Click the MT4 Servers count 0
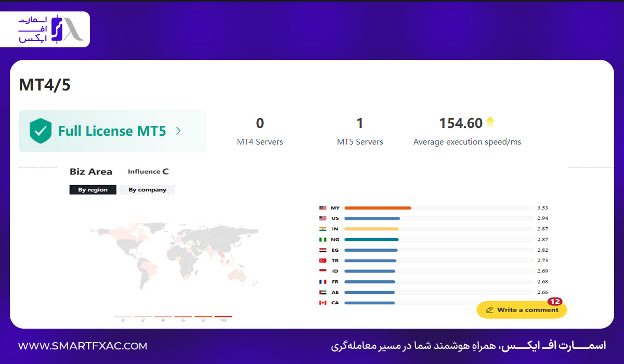 point(260,123)
